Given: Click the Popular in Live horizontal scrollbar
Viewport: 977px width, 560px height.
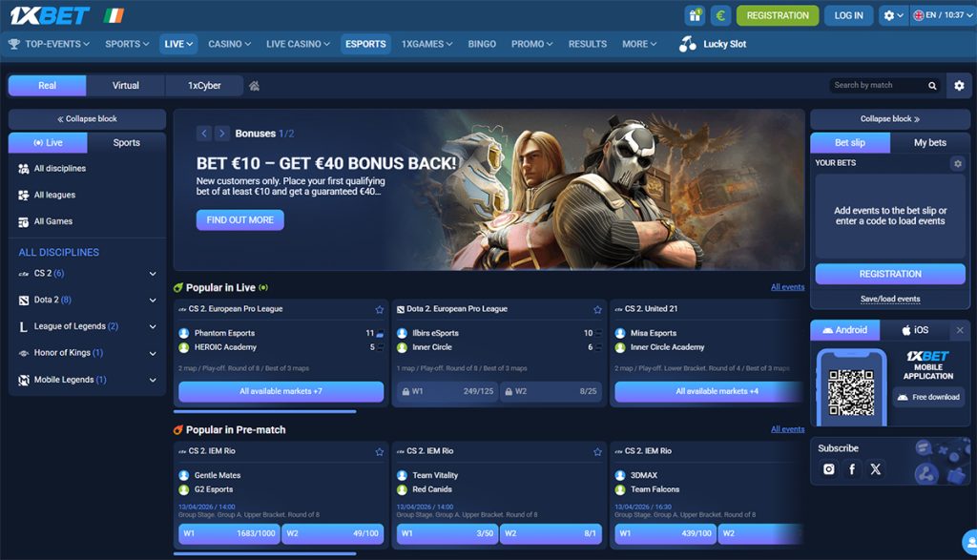Looking at the screenshot, I should [265, 412].
